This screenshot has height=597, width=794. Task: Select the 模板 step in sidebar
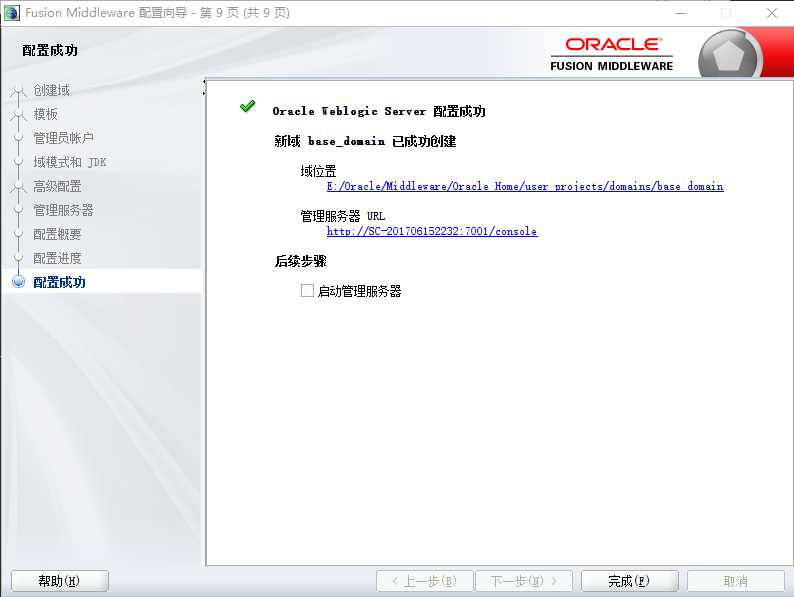46,114
